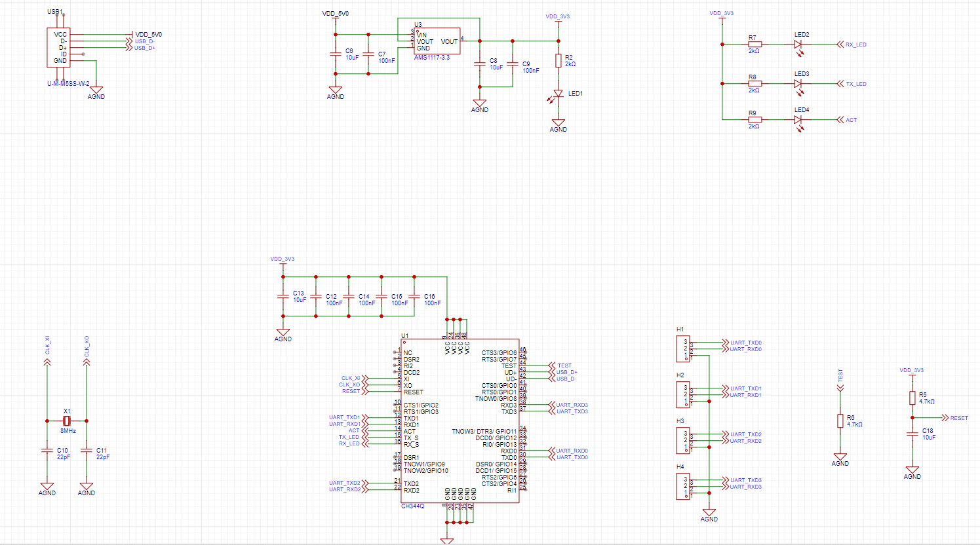Click the CLK_XO net port above capacitor C11
Viewport: 980px width, 545px height.
tap(87, 350)
